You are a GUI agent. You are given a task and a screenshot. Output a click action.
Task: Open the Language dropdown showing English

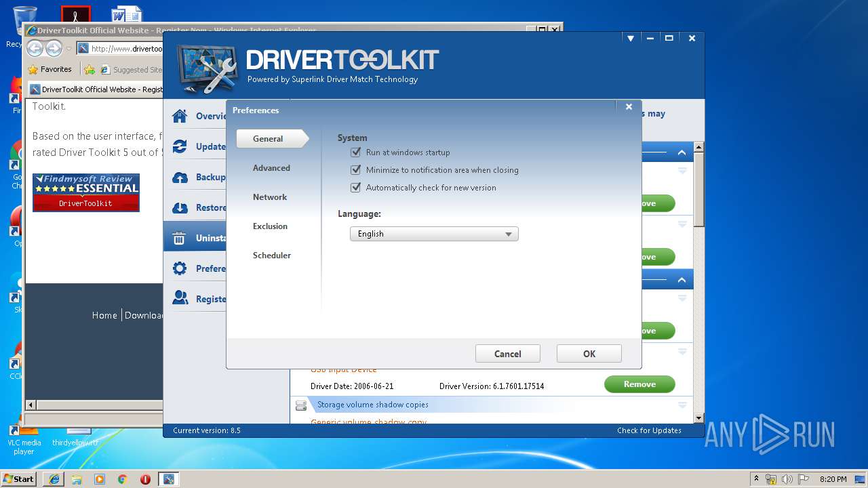tap(434, 234)
